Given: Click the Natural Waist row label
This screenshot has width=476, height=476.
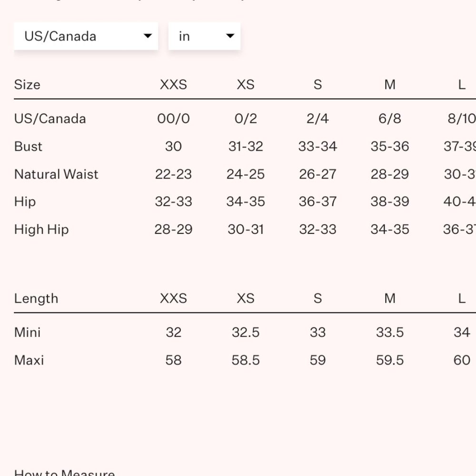Looking at the screenshot, I should (x=56, y=175).
